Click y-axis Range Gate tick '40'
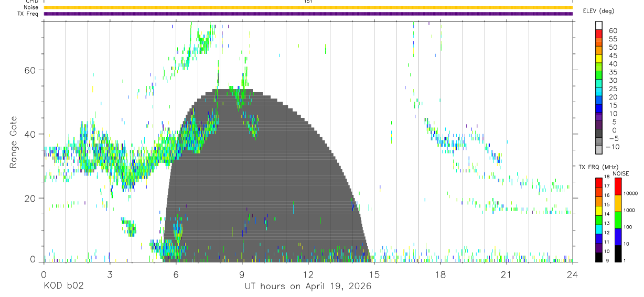Image resolution: width=644 pixels, height=297 pixels. [29, 134]
